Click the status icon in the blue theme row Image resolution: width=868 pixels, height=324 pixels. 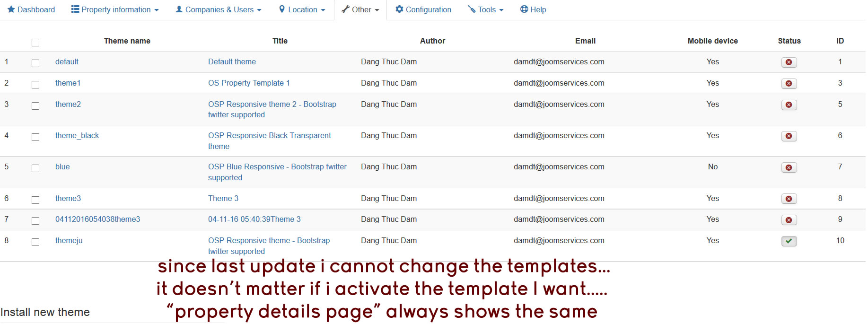789,167
